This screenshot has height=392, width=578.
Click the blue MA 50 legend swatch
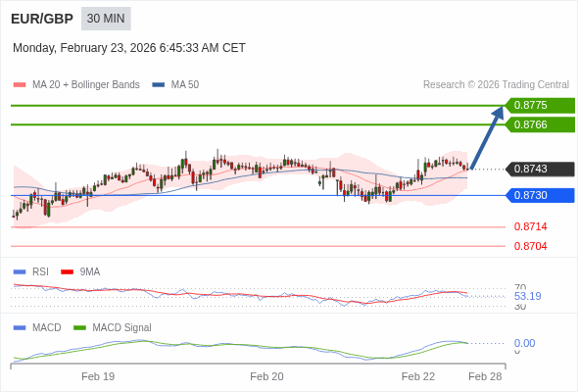pos(158,85)
